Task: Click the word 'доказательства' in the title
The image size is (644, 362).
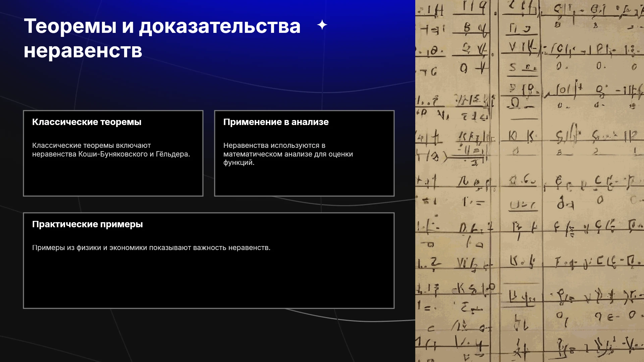Action: (x=220, y=27)
